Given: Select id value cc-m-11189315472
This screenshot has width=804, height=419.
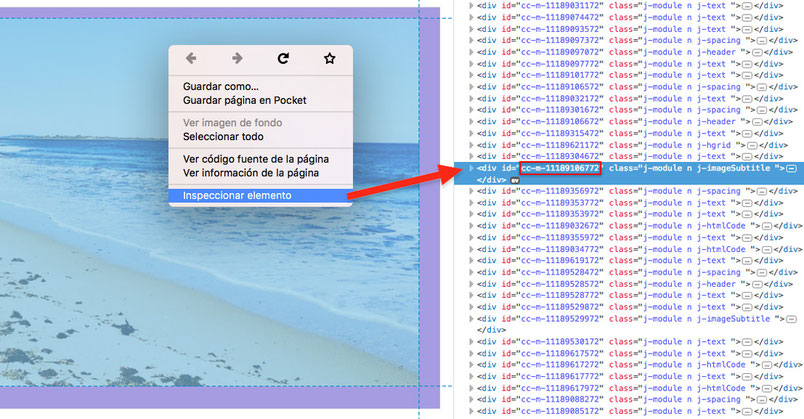Looking at the screenshot, I should (x=560, y=133).
